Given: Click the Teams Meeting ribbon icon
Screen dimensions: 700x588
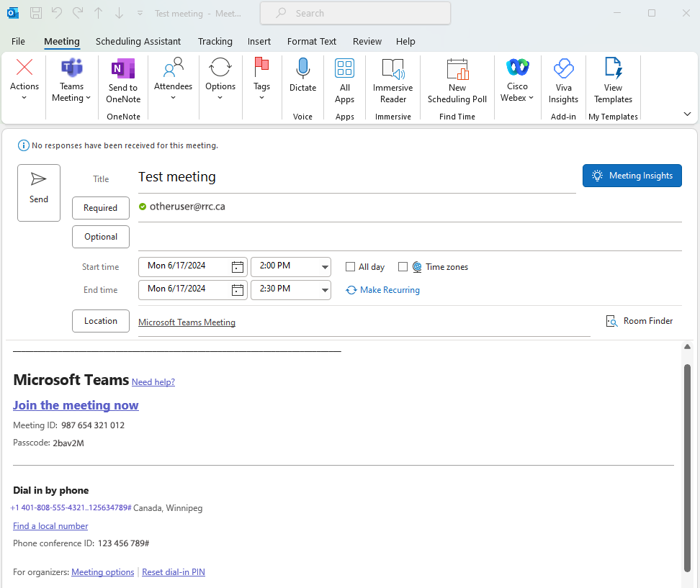Looking at the screenshot, I should tap(71, 71).
